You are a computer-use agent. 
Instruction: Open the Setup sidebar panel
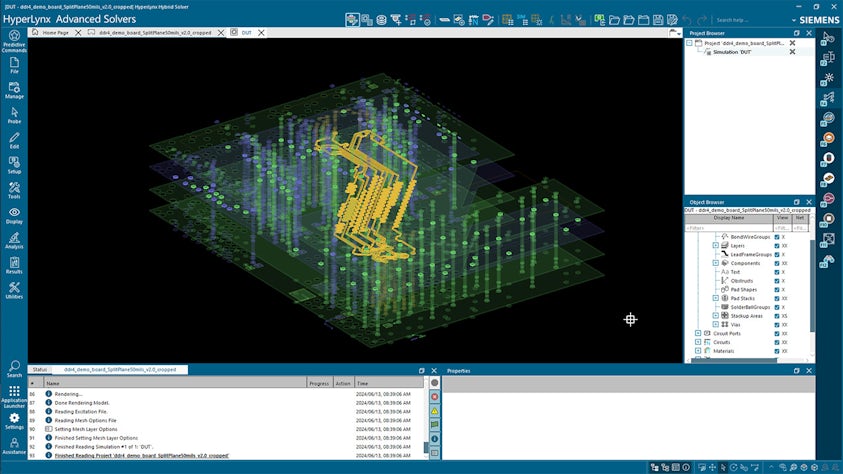tap(14, 165)
